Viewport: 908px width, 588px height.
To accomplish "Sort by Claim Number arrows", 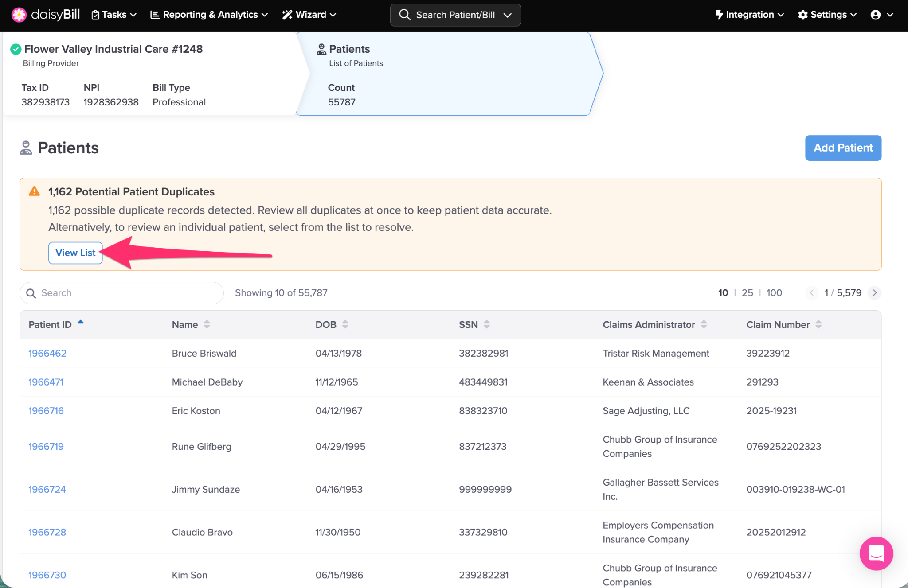I will click(x=818, y=324).
